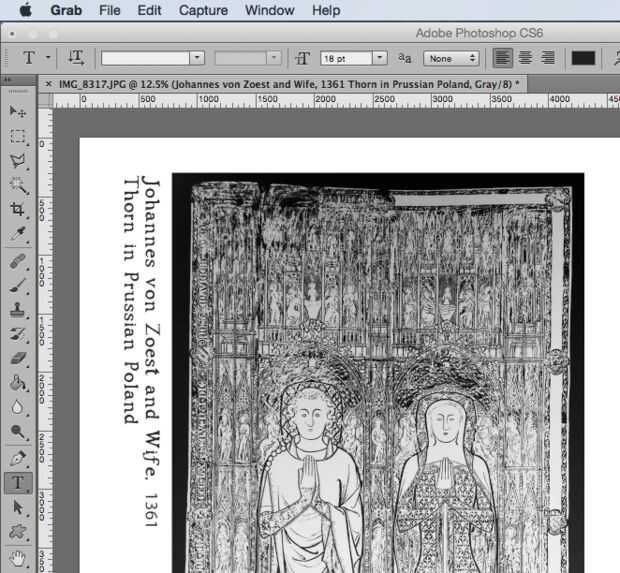The image size is (620, 573).
Task: Click the Thorn in Prussian Poland caption line
Action: [x=131, y=300]
